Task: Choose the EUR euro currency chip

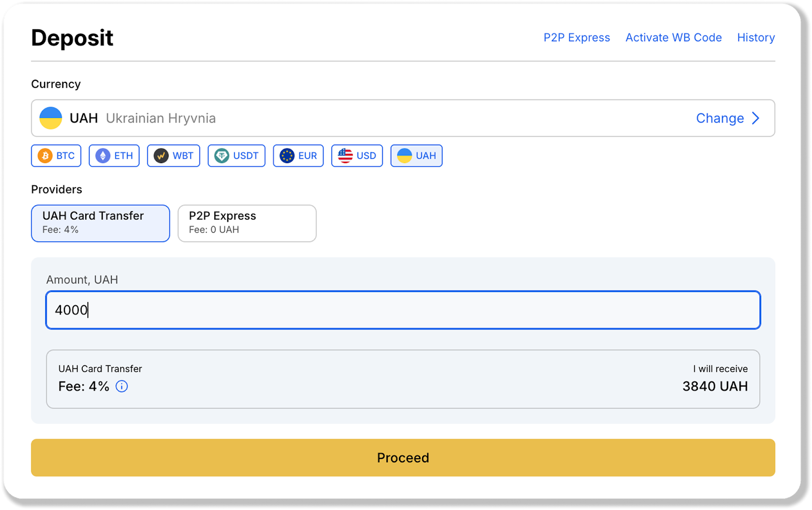Action: tap(298, 156)
